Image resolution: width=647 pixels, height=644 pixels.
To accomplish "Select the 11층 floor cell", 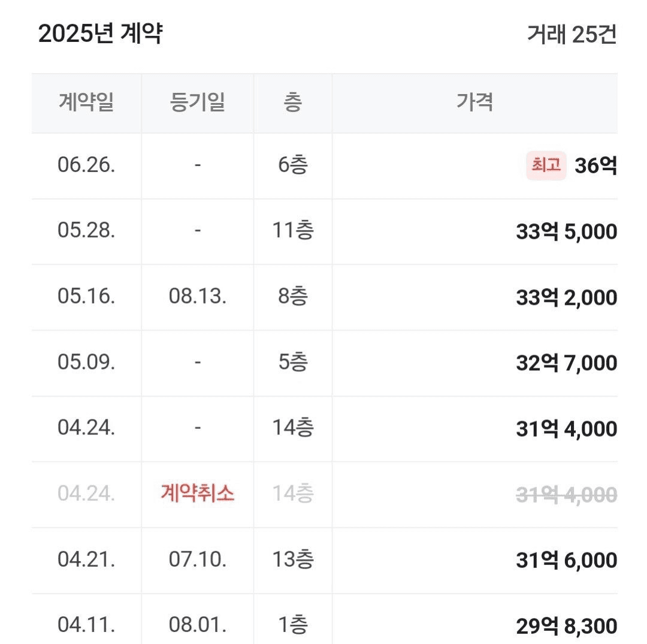I will click(293, 230).
